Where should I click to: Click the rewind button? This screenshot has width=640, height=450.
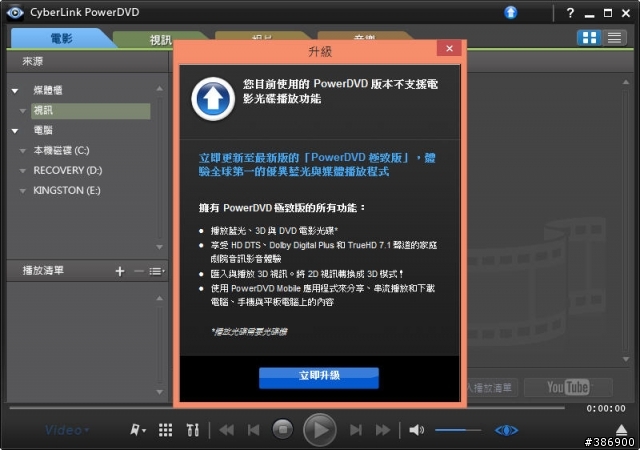click(x=227, y=430)
